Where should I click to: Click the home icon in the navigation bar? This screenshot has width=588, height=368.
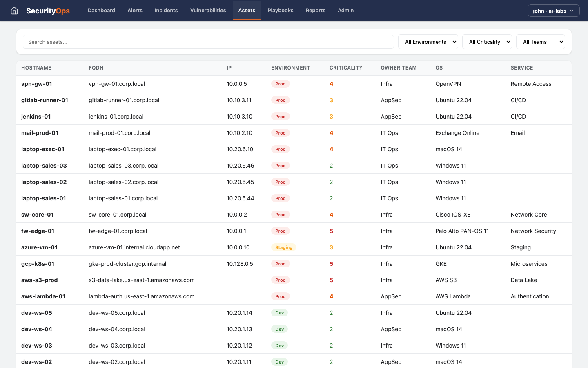15,10
